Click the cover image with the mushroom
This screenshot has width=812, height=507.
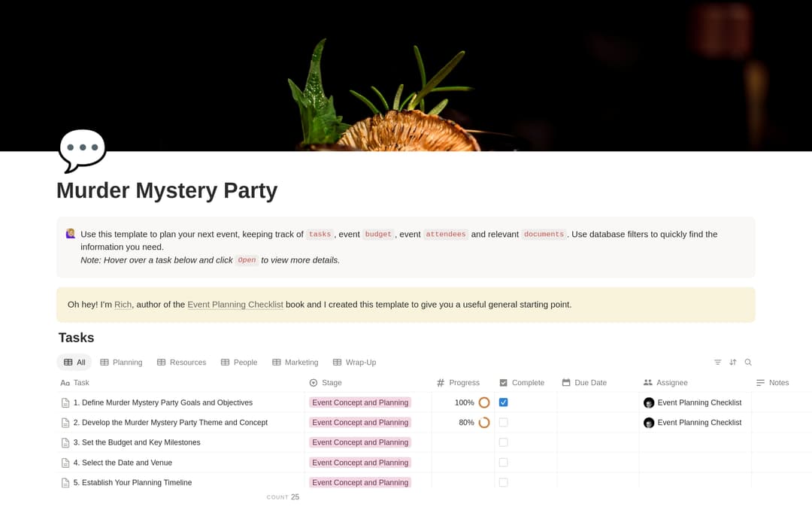pyautogui.click(x=406, y=76)
